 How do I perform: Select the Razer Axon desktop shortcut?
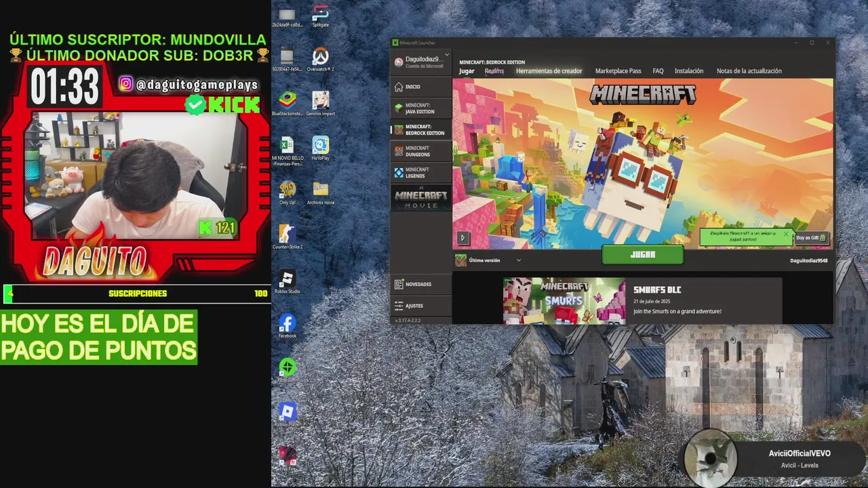[288, 371]
